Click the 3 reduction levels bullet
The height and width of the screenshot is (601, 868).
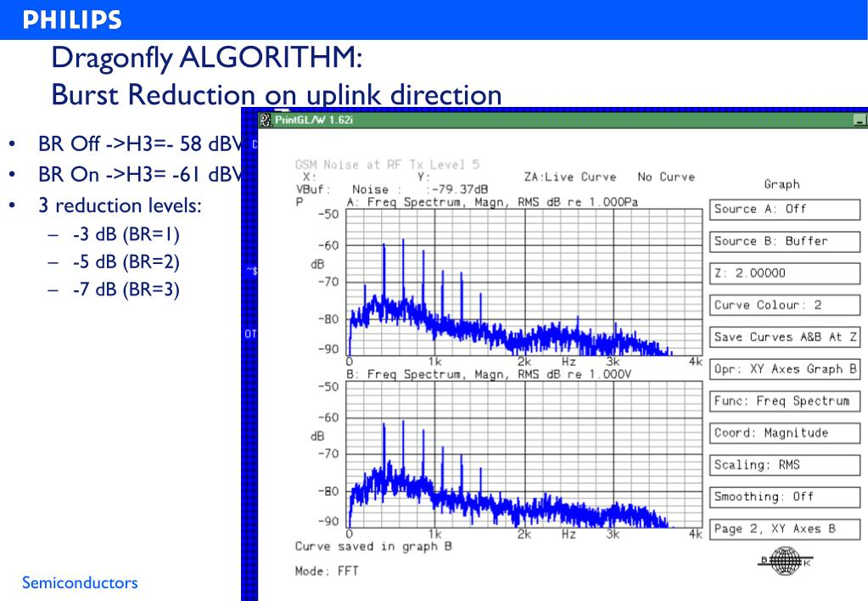tap(120, 206)
